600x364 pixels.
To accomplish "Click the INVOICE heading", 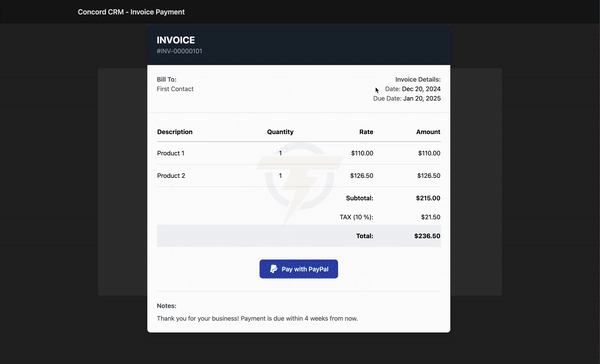I will [176, 40].
